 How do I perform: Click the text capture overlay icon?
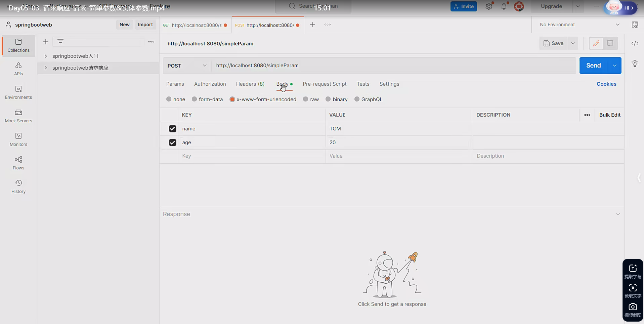633,290
